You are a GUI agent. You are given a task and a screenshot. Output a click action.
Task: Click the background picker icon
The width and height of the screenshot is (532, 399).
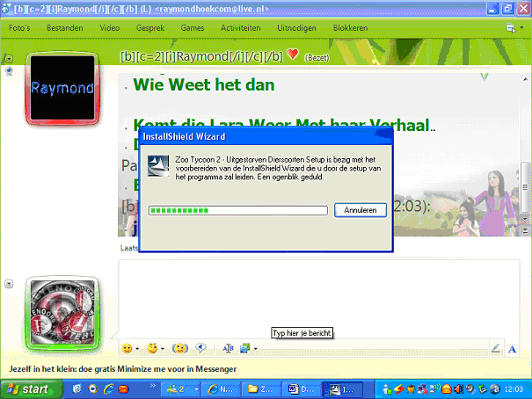pyautogui.click(x=245, y=348)
